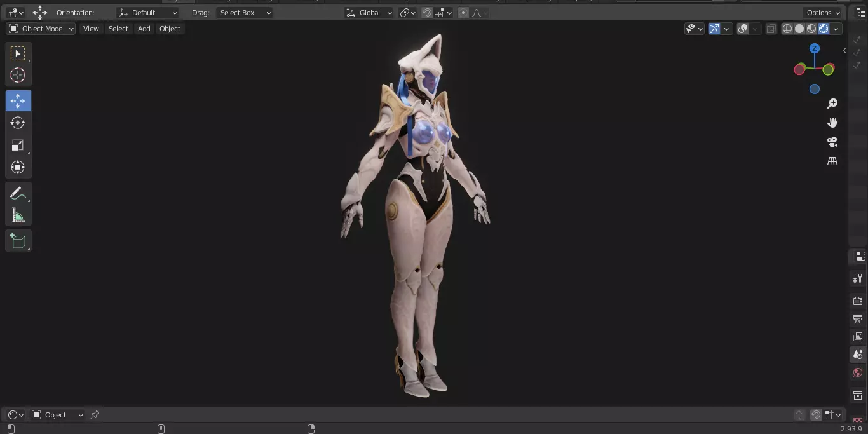
Task: Choose the Measure ruler tool
Action: click(x=18, y=215)
